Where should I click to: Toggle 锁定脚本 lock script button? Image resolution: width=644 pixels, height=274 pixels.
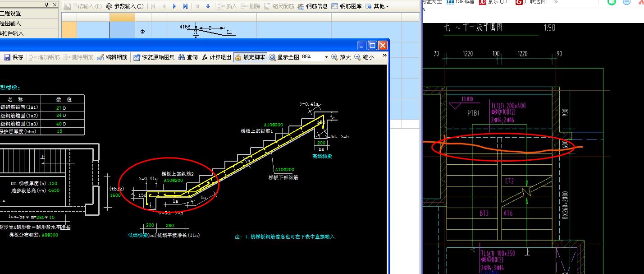point(250,57)
